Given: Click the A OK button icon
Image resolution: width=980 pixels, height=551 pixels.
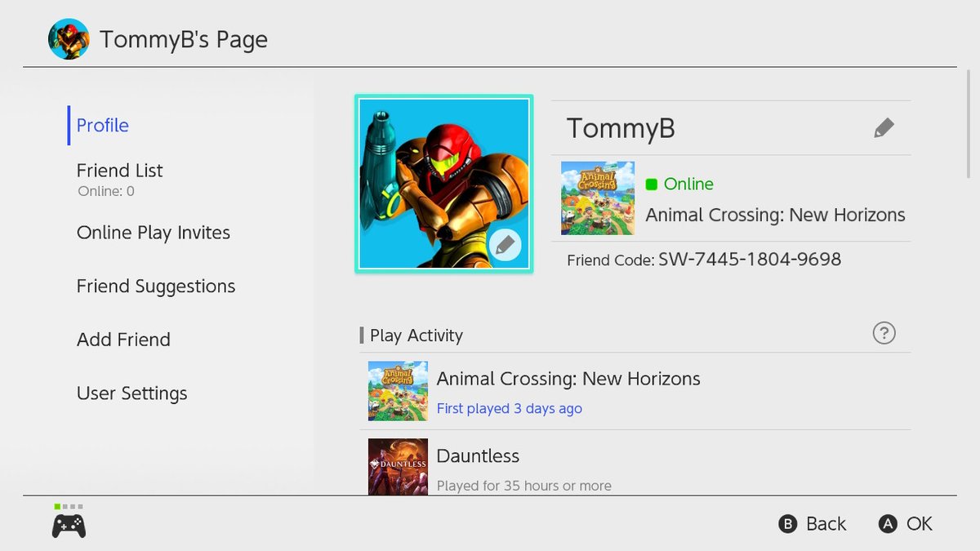Looking at the screenshot, I should (x=888, y=524).
